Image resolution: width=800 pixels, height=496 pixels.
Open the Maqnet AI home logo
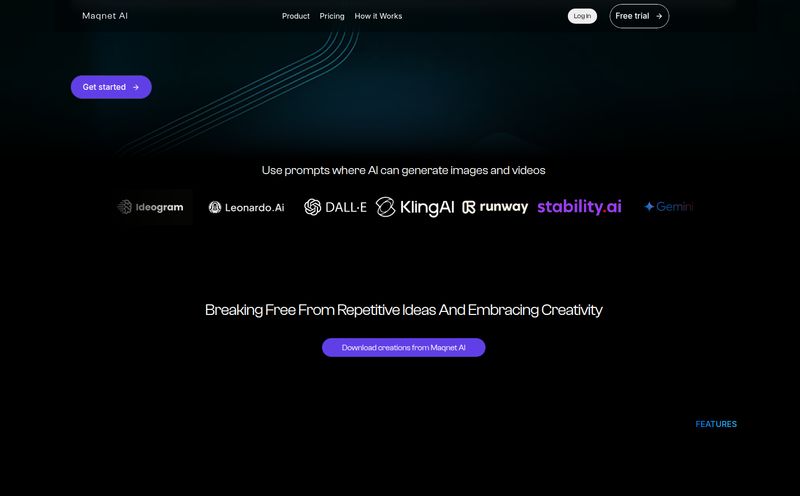[x=105, y=16]
